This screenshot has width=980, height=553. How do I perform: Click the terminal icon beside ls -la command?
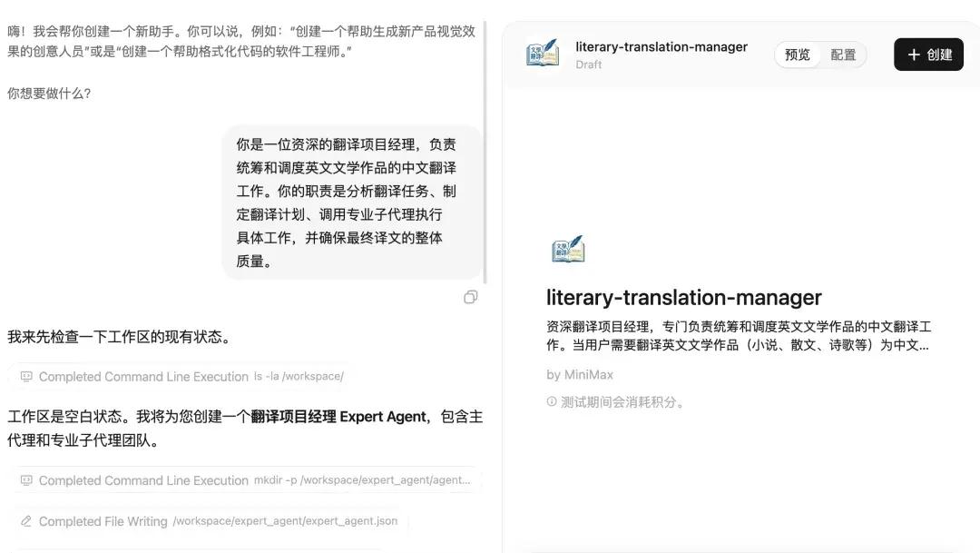tap(26, 377)
